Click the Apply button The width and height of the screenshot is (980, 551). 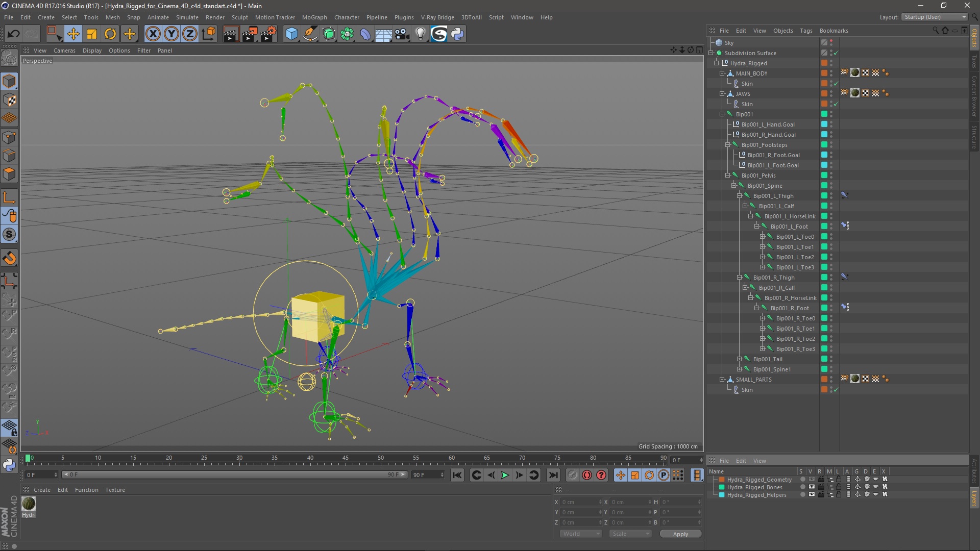point(680,534)
